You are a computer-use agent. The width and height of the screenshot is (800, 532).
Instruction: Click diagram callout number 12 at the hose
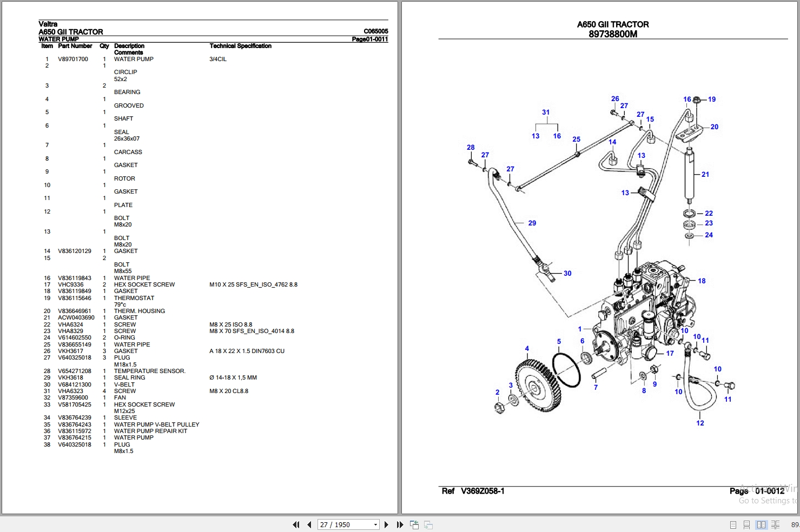tap(700, 423)
